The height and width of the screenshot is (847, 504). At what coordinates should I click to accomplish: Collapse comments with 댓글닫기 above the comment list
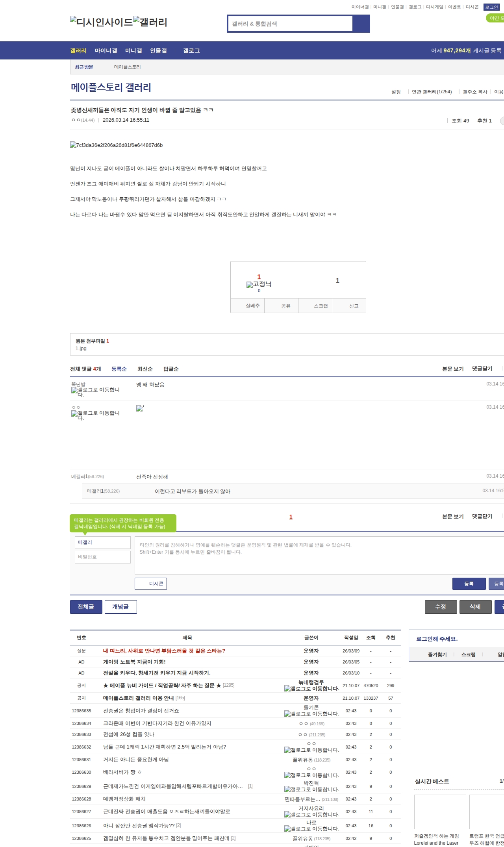click(482, 369)
